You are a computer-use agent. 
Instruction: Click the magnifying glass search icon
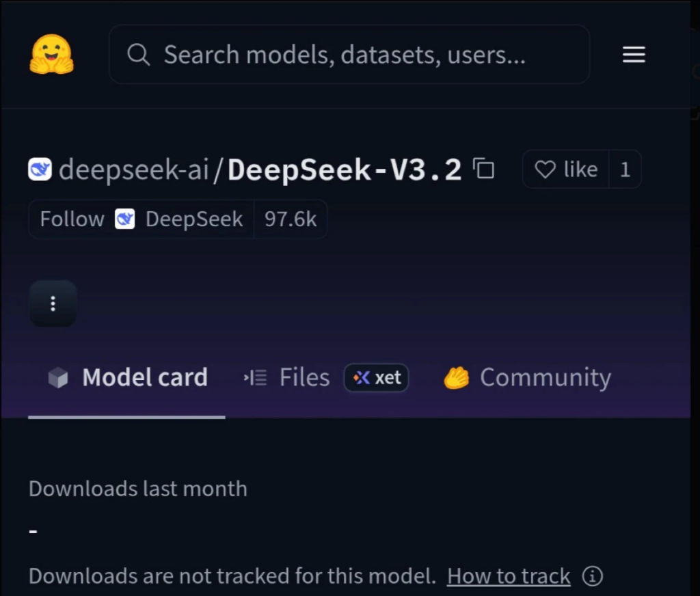pos(138,55)
